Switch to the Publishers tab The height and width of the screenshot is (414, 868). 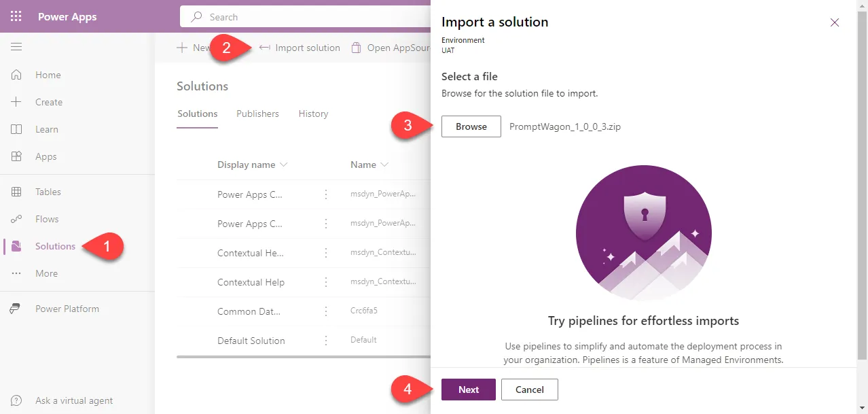point(257,114)
